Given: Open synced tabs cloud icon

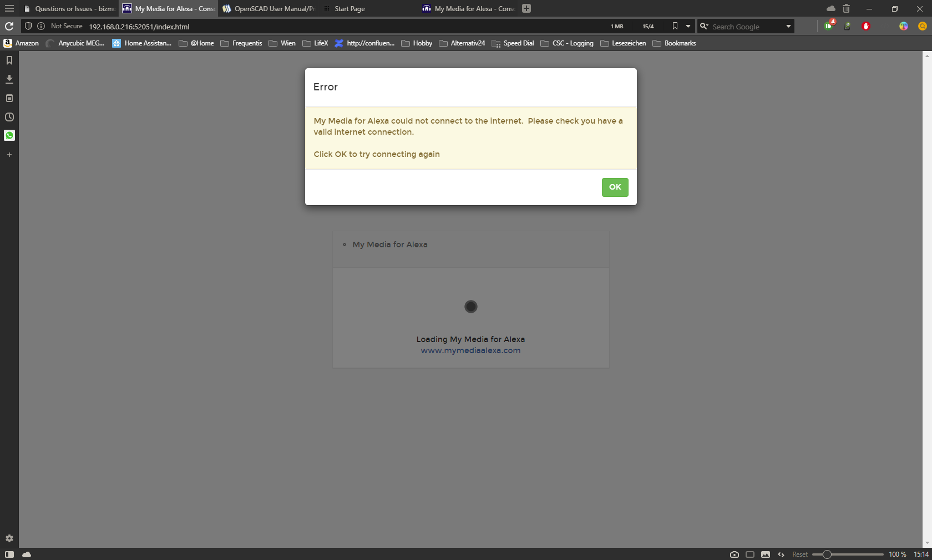Looking at the screenshot, I should (x=830, y=8).
